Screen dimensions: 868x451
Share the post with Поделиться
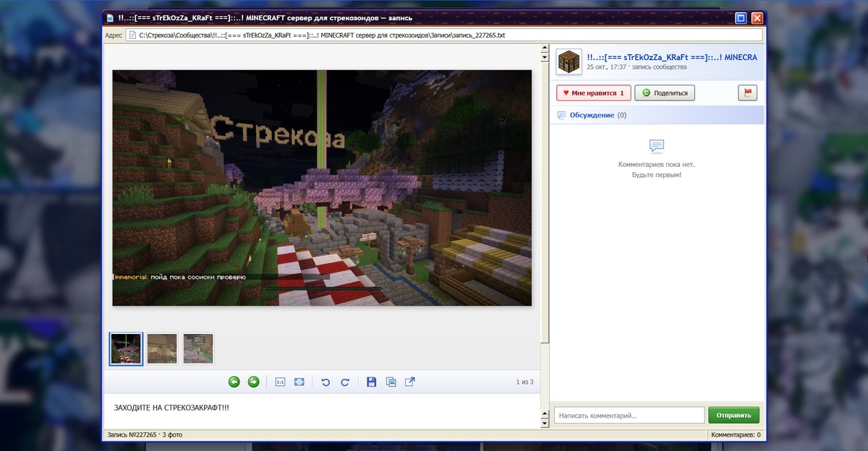(665, 93)
